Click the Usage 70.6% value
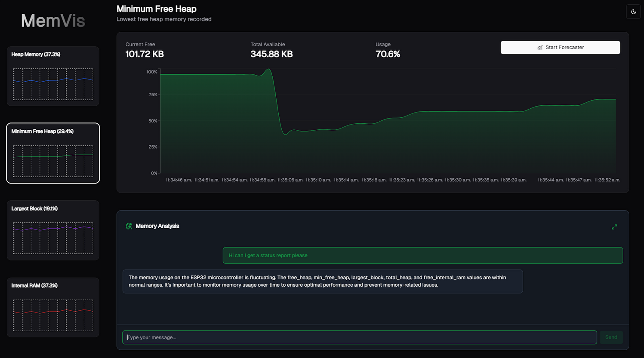Viewport: 644px width, 358px height. coord(388,54)
